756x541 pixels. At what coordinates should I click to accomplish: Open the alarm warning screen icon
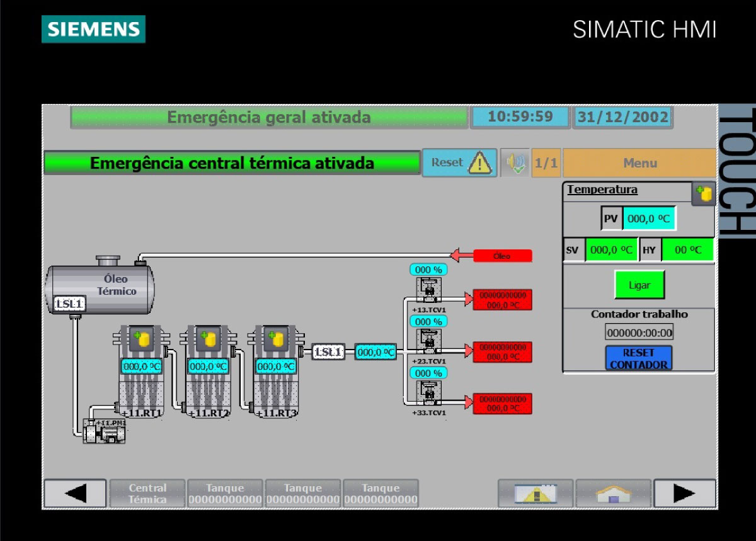pyautogui.click(x=535, y=493)
